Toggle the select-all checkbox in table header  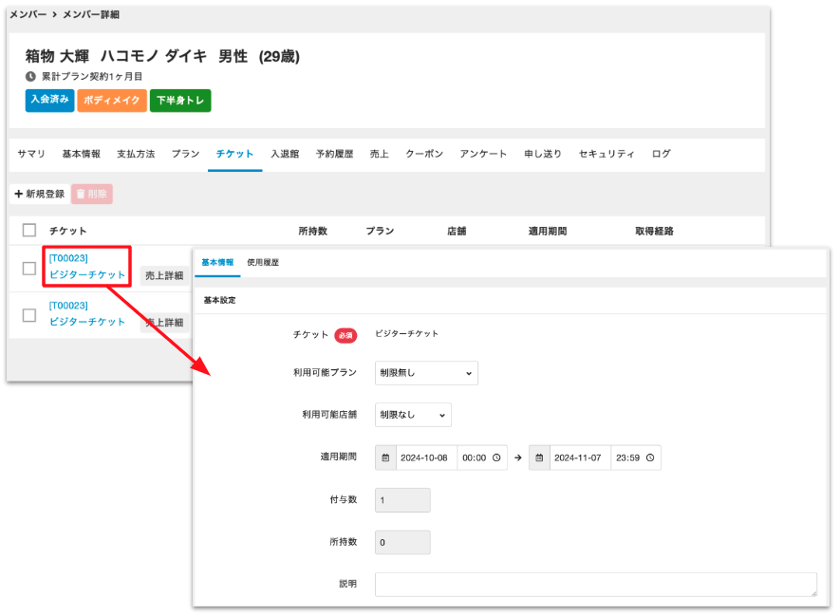(x=29, y=231)
